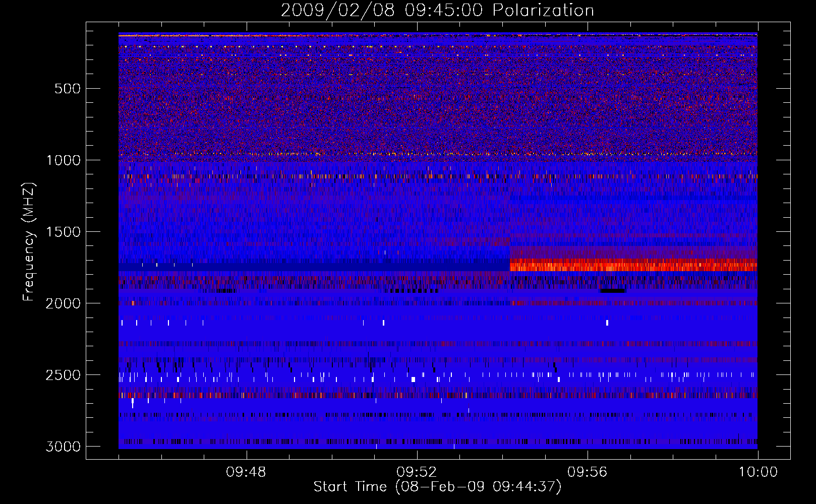816x504 pixels.
Task: Click the '1500' frequency tick label
Action: [64, 232]
